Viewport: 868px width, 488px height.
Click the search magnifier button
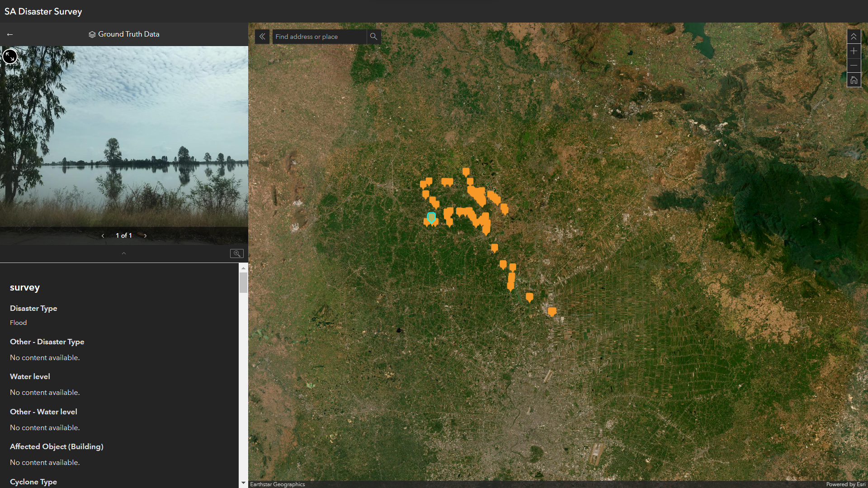tap(373, 37)
